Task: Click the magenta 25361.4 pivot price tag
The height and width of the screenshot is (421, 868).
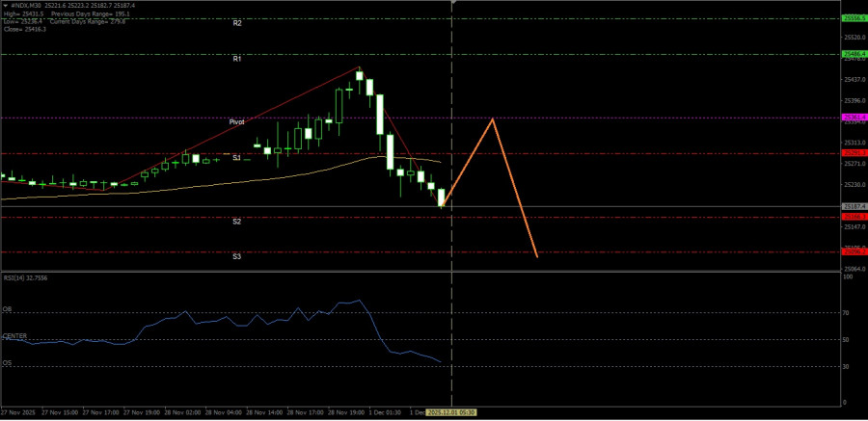Action: click(x=854, y=118)
